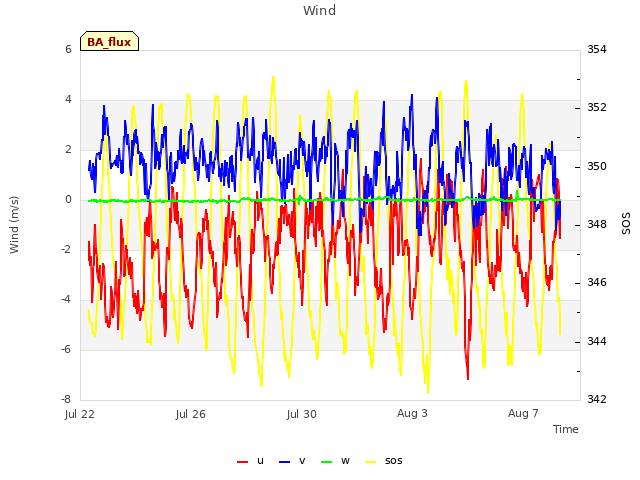Image resolution: width=640 pixels, height=480 pixels.
Task: Click the '344' right y-axis tick
Action: point(597,341)
